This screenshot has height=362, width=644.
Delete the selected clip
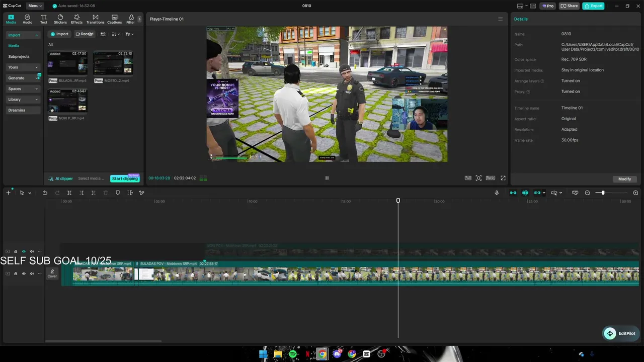coord(106,193)
